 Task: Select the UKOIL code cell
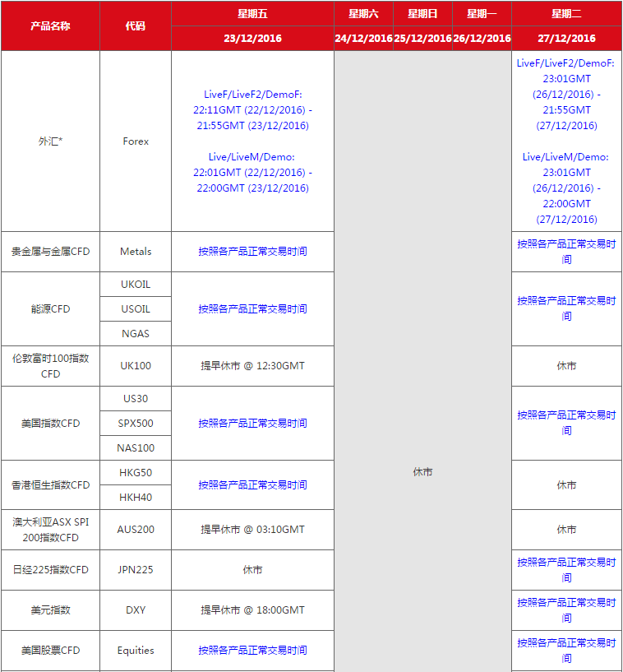[136, 285]
